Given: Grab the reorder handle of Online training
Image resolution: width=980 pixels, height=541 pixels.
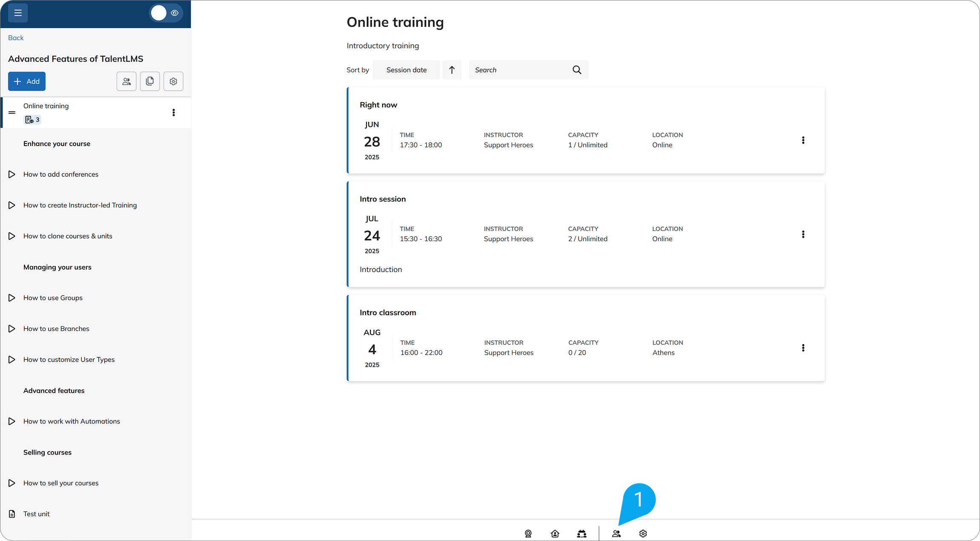Looking at the screenshot, I should pyautogui.click(x=12, y=112).
